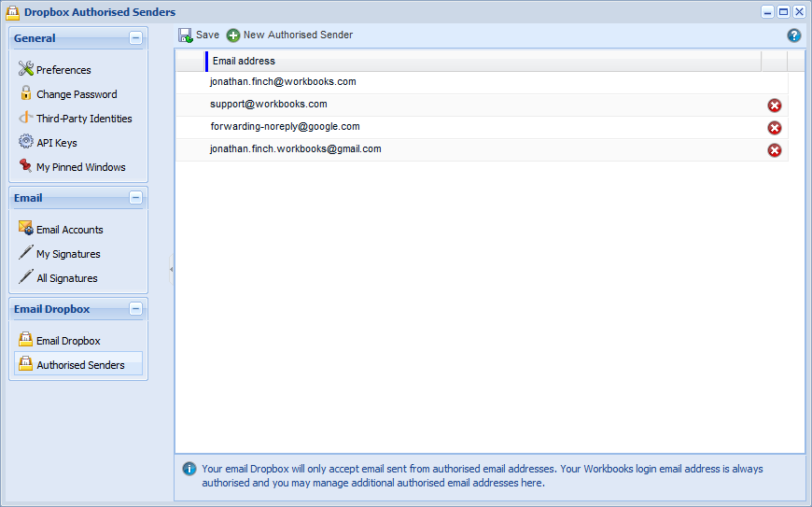
Task: Delete support@workbooks.com with red X icon
Action: [x=774, y=106]
